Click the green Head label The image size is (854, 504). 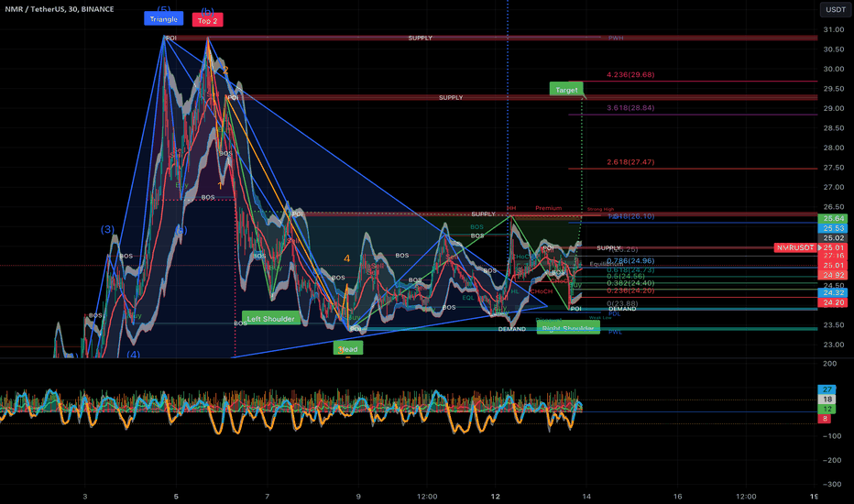tap(348, 349)
